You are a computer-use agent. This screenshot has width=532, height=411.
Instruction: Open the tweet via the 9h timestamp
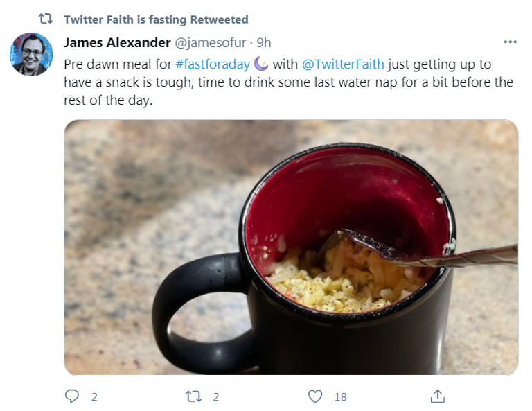pos(264,42)
